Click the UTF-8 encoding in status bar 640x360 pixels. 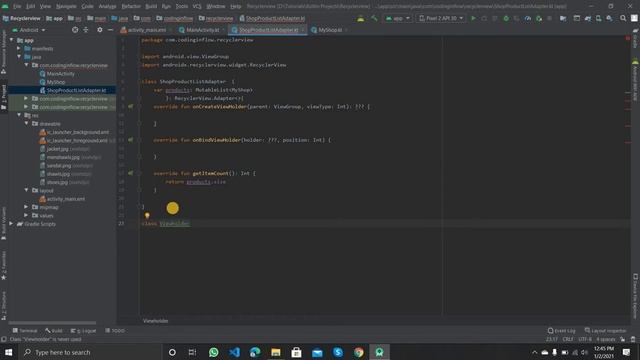coord(585,339)
